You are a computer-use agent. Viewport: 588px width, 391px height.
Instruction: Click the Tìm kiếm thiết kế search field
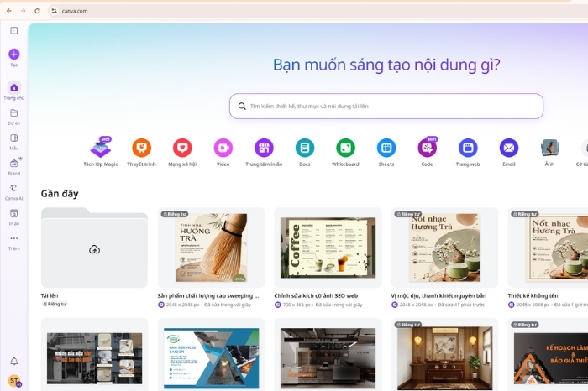pyautogui.click(x=386, y=107)
